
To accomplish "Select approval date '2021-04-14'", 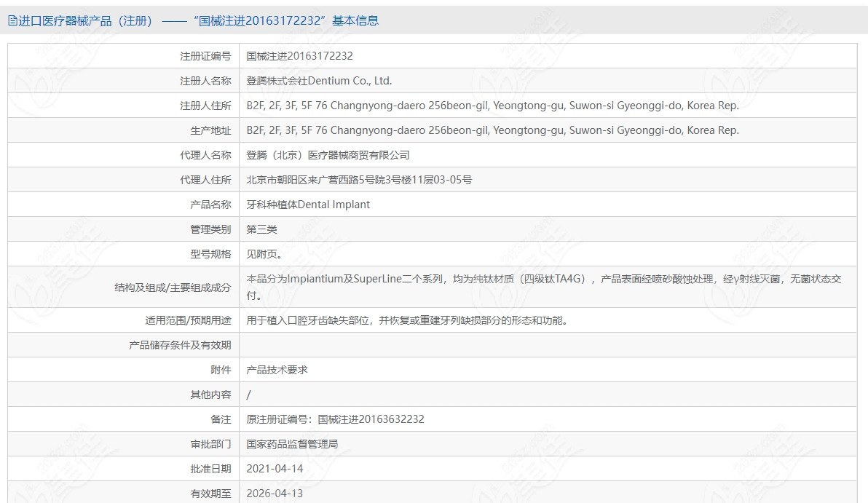I will pyautogui.click(x=275, y=469).
